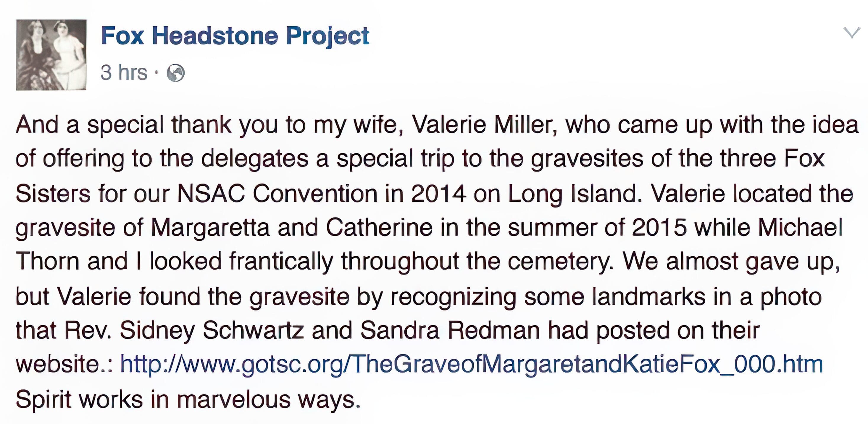868x424 pixels.
Task: Follow the gotsc.org grave webpage link
Action: point(471,364)
